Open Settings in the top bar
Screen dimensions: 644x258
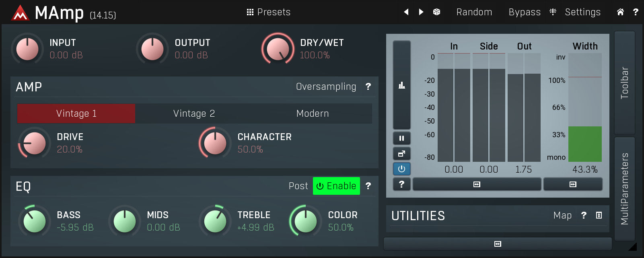pos(582,12)
